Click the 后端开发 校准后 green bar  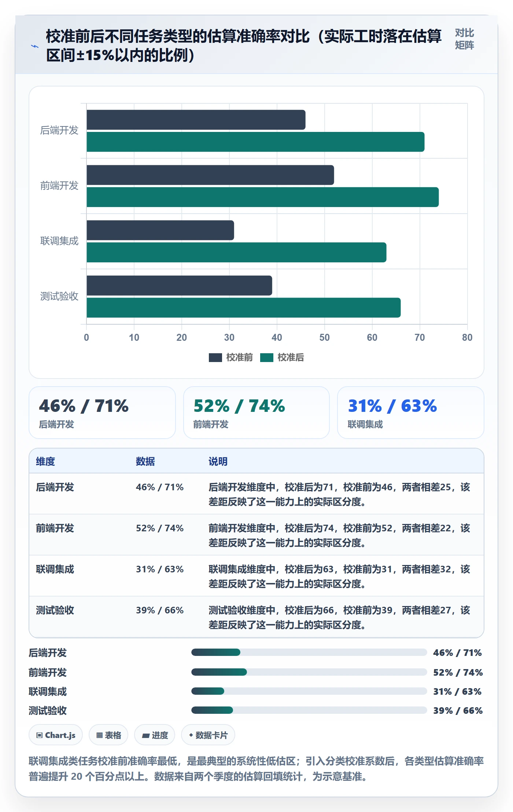pos(255,142)
